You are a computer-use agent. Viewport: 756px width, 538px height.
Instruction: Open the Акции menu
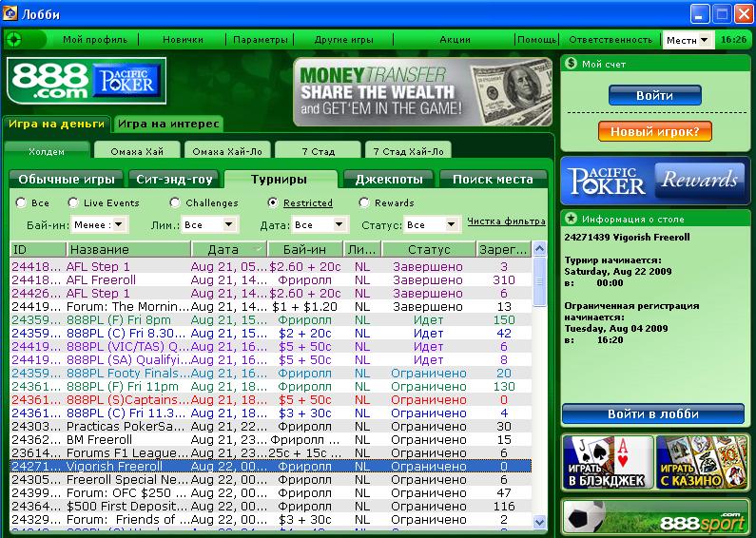(455, 40)
